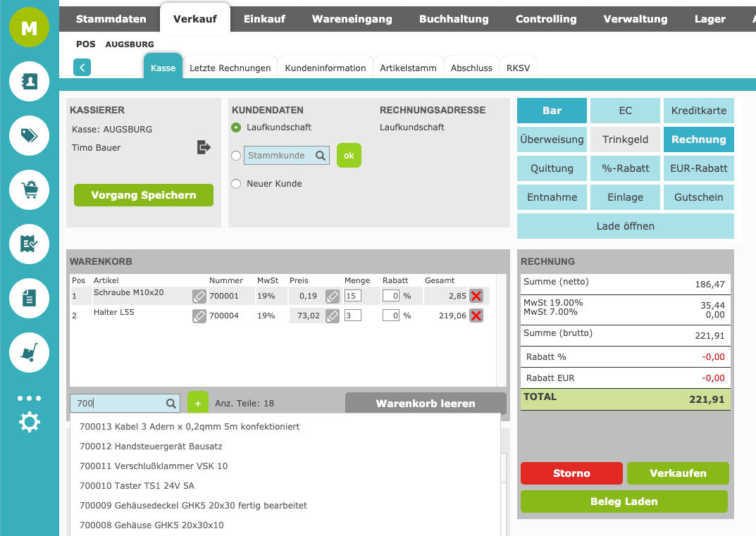The width and height of the screenshot is (756, 536).
Task: Select 700010 Taster TS1 24V 5A suggestion
Action: [x=137, y=486]
